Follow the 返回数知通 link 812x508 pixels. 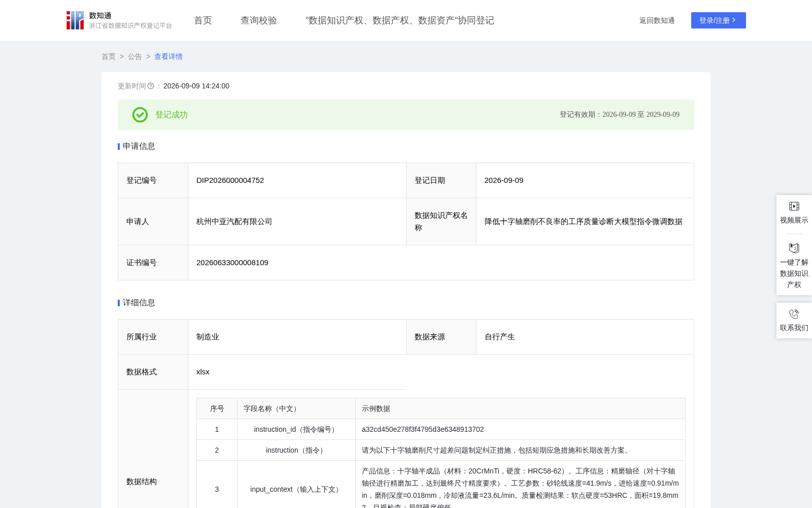coord(657,20)
